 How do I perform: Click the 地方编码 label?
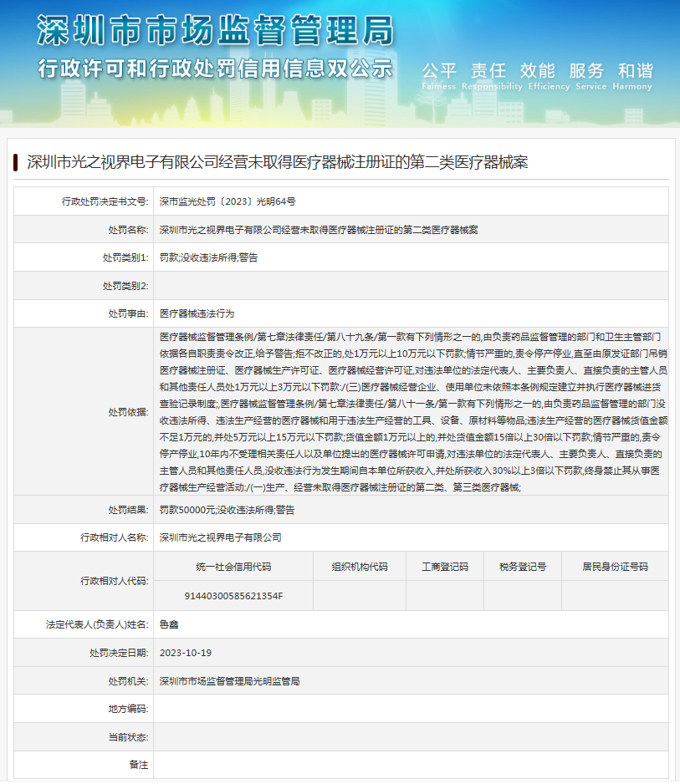coord(128,709)
